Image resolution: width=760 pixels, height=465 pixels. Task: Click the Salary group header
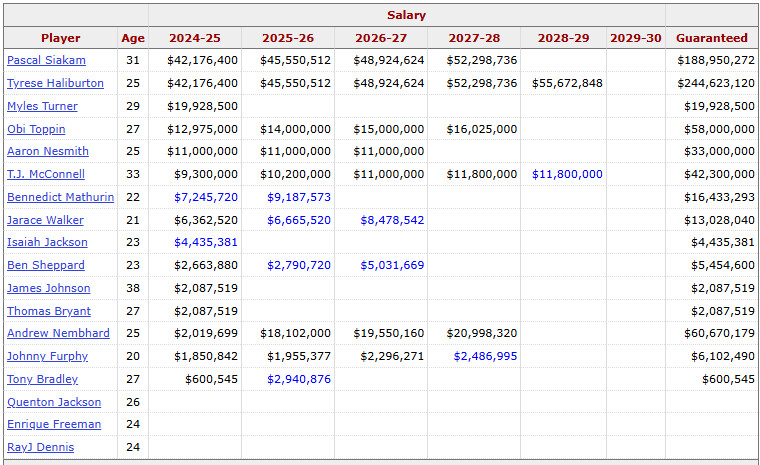406,15
